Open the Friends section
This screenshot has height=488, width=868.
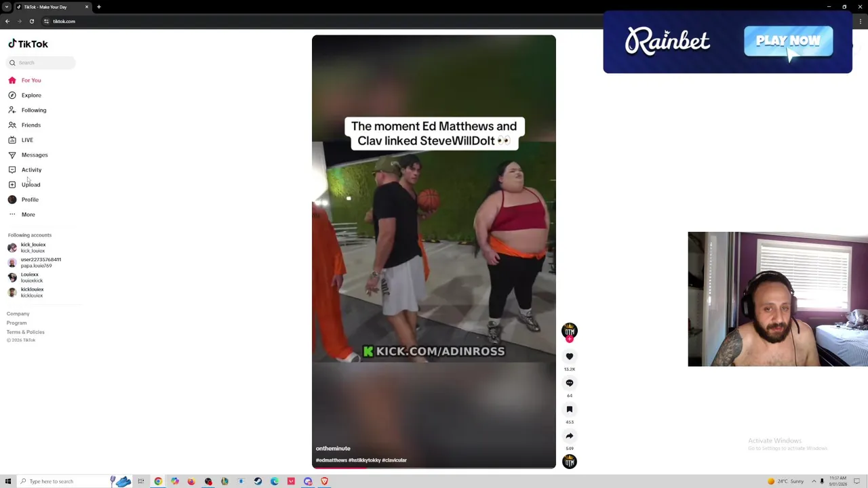(24, 125)
